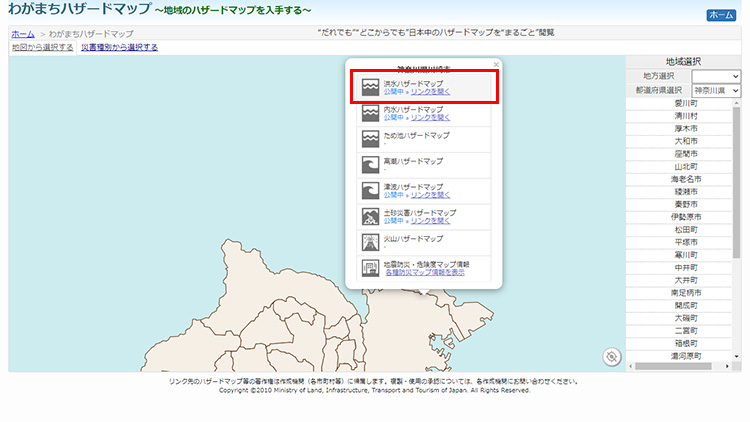This screenshot has width=750, height=422.
Task: Click the area list vertical scrollbar
Action: (737, 200)
